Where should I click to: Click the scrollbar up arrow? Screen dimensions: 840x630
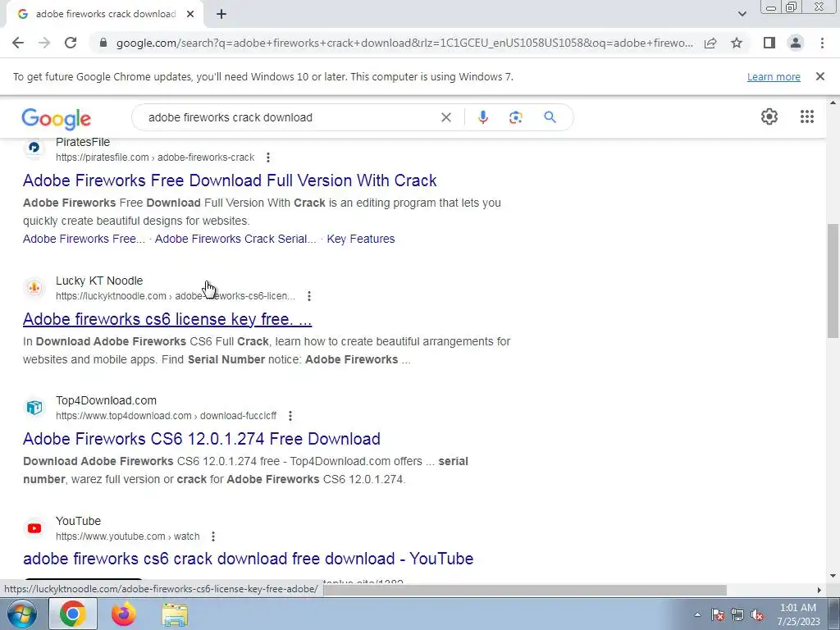click(x=833, y=103)
